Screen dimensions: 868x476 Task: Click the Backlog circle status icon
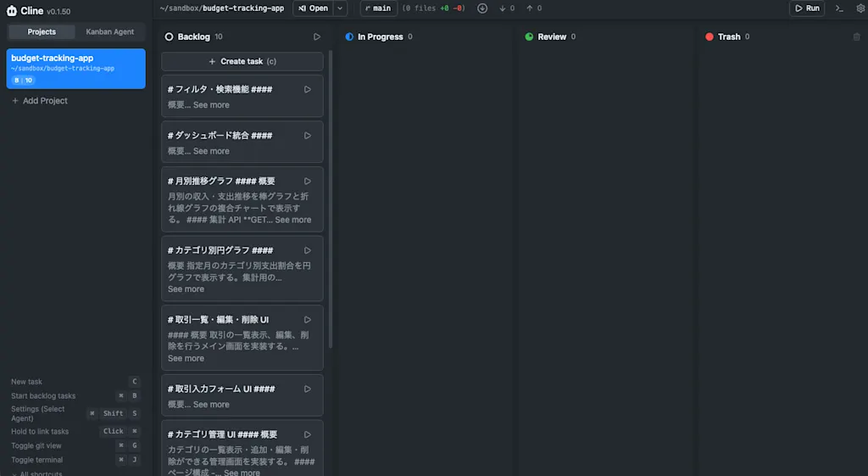pyautogui.click(x=169, y=36)
